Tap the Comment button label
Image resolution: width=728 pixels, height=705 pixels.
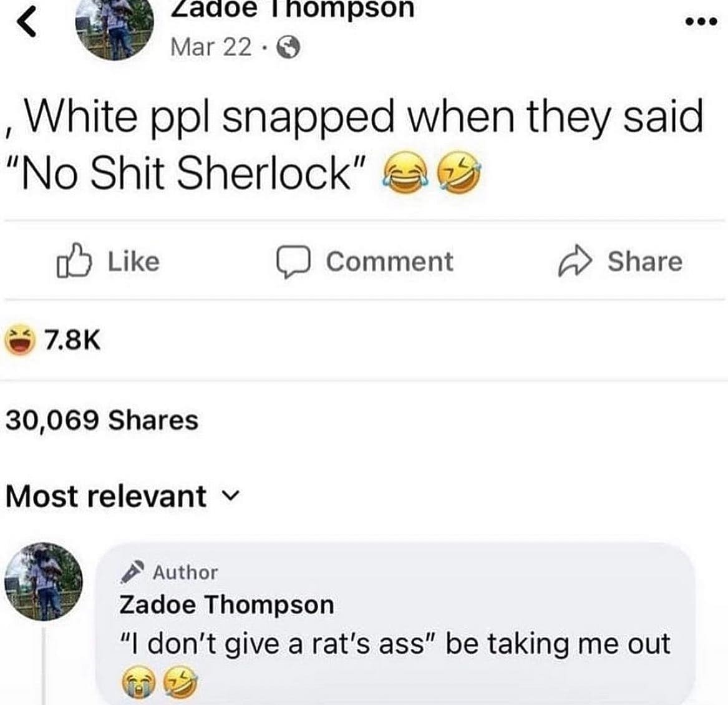pyautogui.click(x=389, y=261)
